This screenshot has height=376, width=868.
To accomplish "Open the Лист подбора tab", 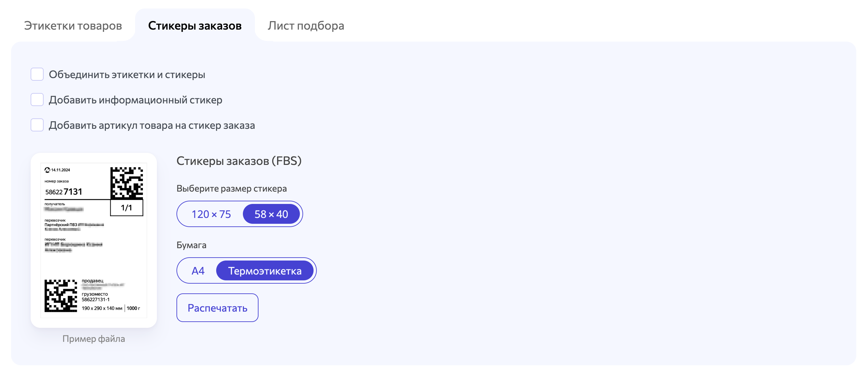I will pos(306,25).
